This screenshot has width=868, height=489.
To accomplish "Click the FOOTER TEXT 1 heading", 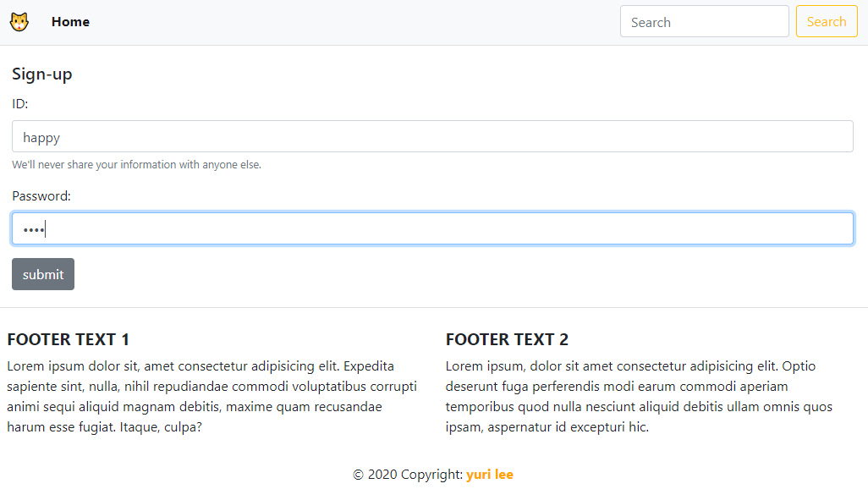I will 68,338.
